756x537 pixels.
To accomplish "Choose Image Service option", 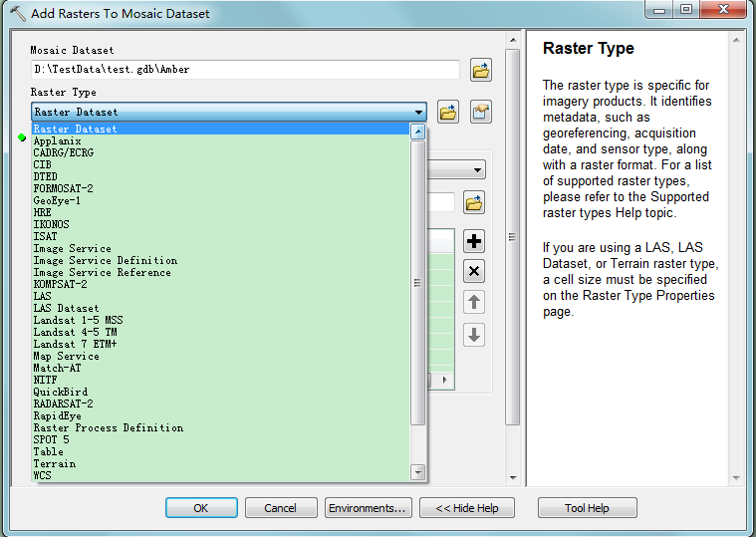I will tap(221, 248).
